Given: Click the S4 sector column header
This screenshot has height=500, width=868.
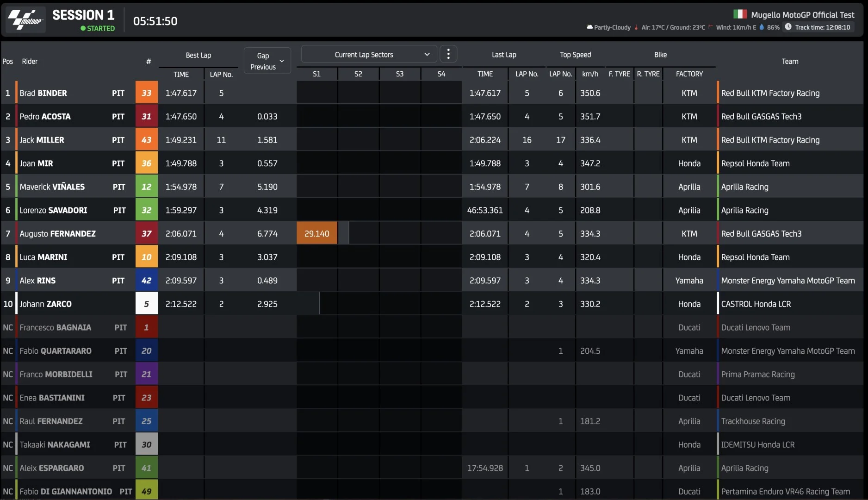Looking at the screenshot, I should click(441, 74).
